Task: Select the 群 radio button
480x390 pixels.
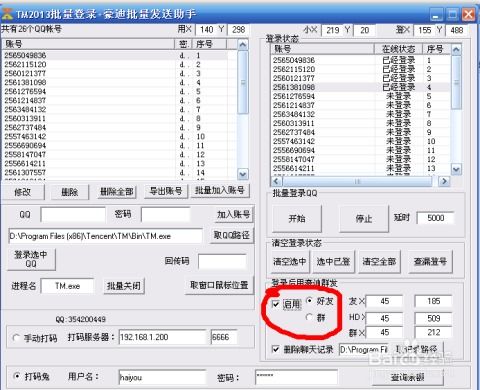Action: point(309,317)
